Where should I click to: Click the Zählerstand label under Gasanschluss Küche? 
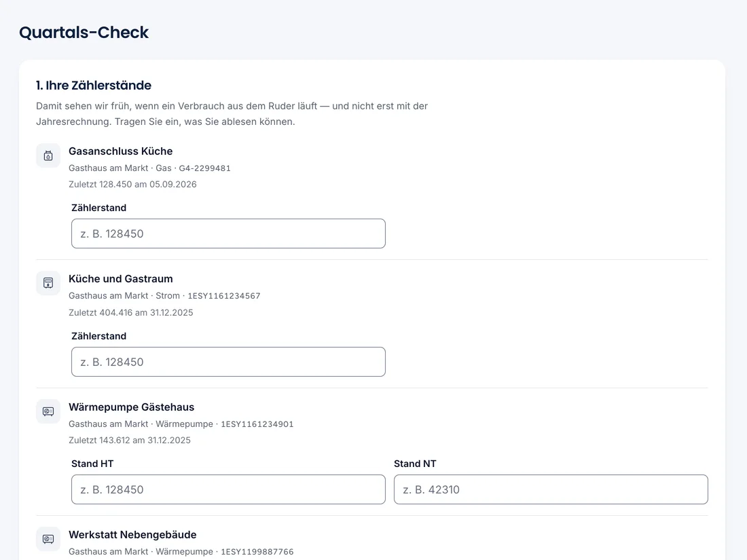(x=99, y=208)
